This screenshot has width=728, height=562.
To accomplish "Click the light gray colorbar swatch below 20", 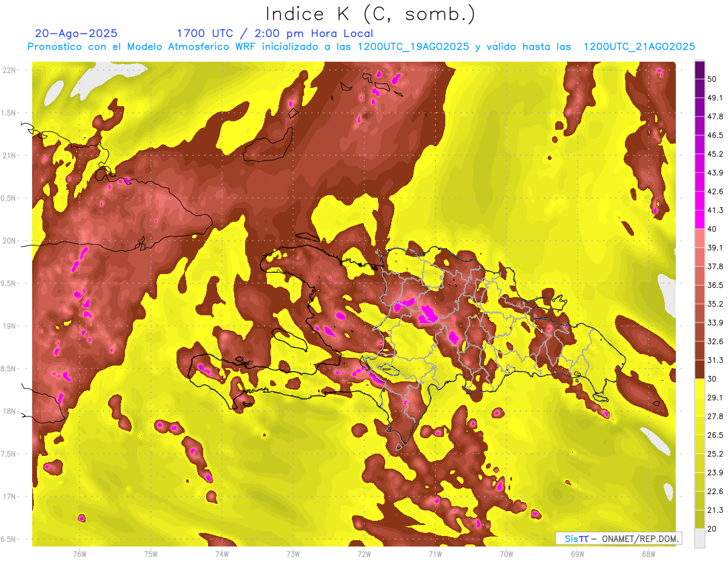I will pos(699,538).
